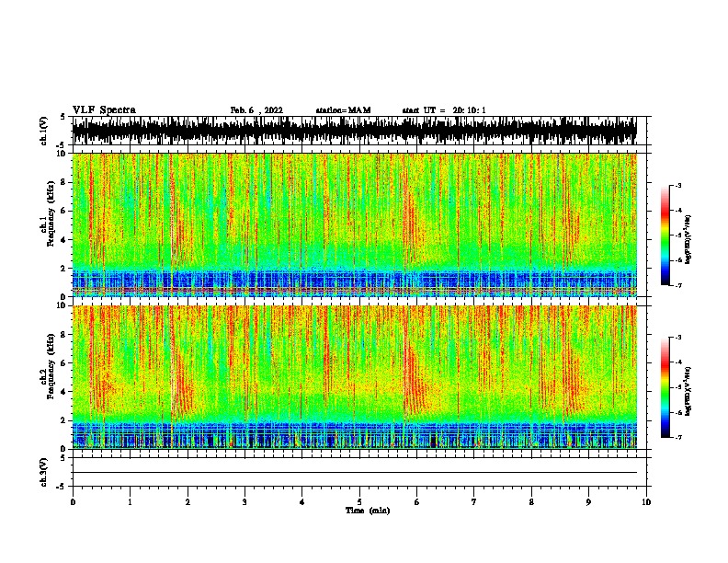Click the 'ch.1(V)' axis label
The width and height of the screenshot is (728, 563).
tap(44, 131)
